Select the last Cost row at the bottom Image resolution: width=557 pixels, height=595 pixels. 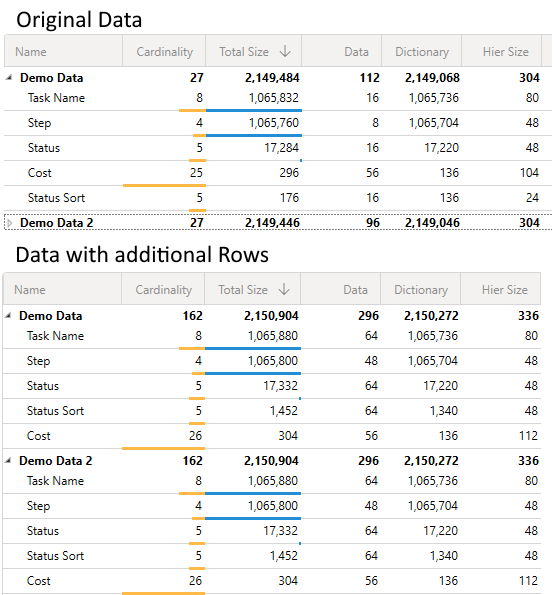pyautogui.click(x=272, y=581)
